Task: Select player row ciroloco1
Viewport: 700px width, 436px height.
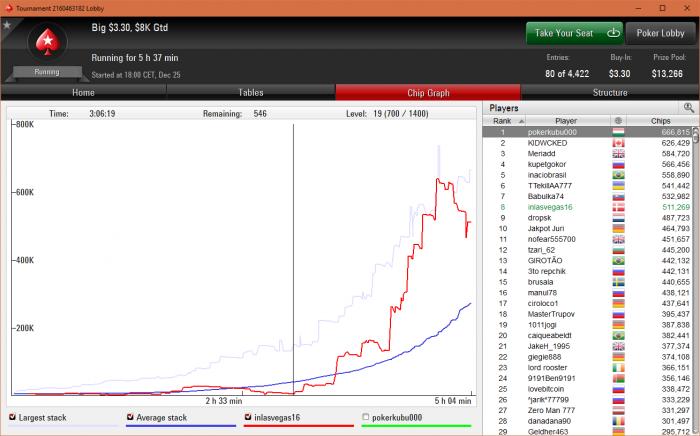Action: coord(587,303)
